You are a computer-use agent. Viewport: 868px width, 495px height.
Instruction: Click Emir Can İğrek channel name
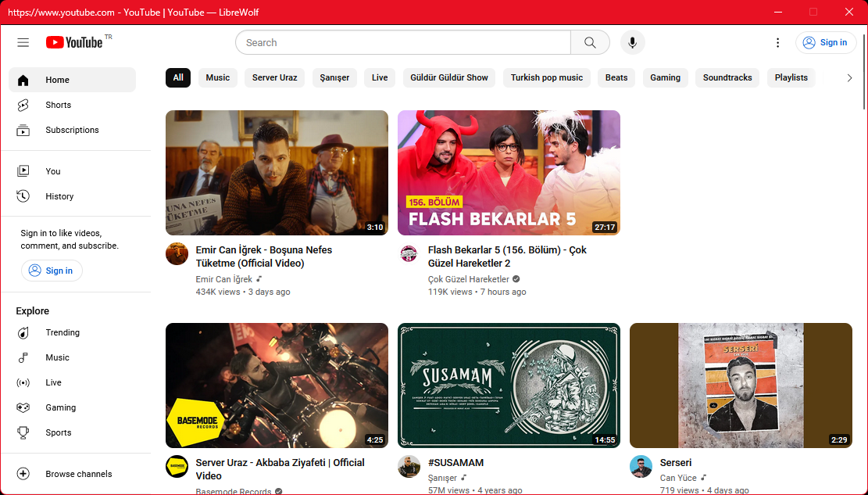click(223, 279)
